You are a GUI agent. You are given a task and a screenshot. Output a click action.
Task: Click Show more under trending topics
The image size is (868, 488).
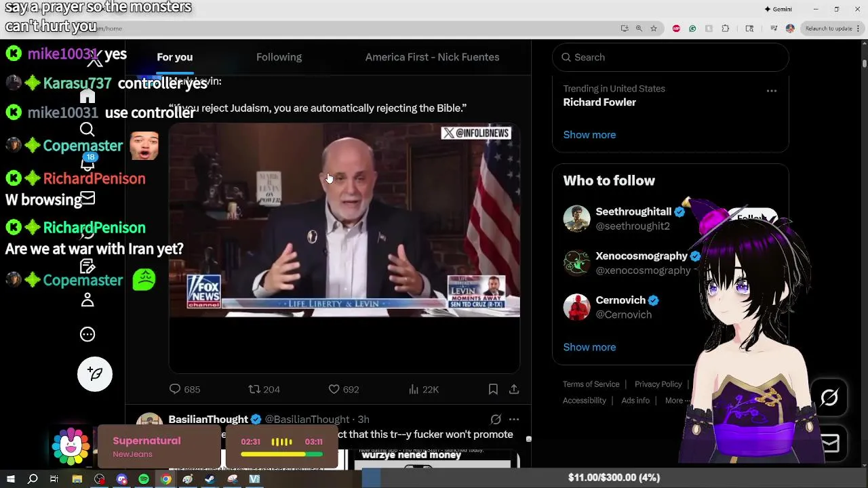click(589, 134)
